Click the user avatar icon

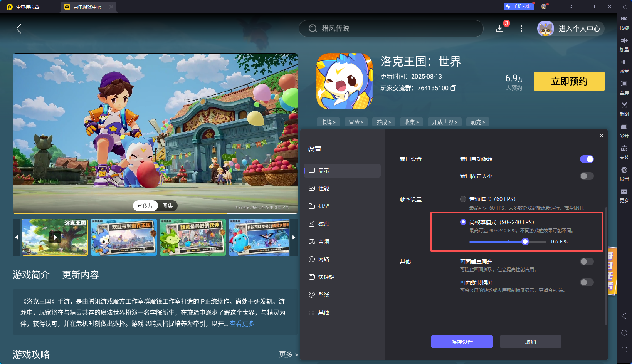(546, 29)
